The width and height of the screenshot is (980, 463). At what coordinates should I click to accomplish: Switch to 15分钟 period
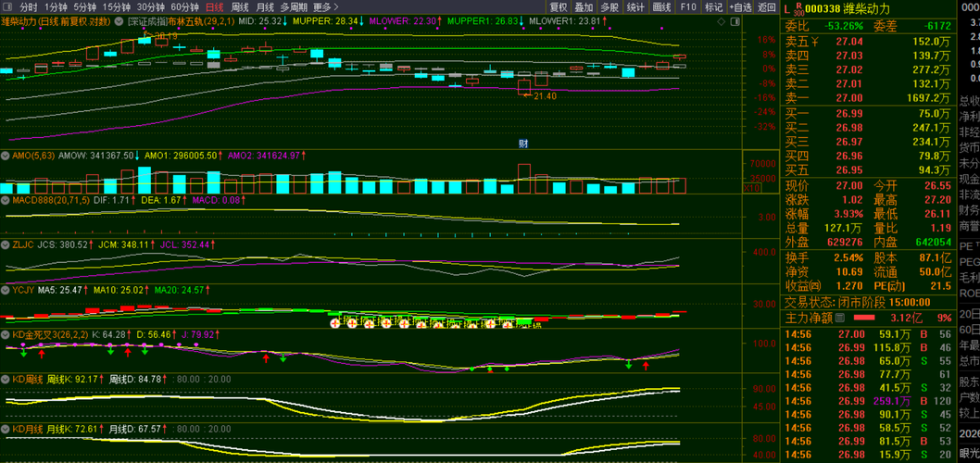click(x=117, y=7)
